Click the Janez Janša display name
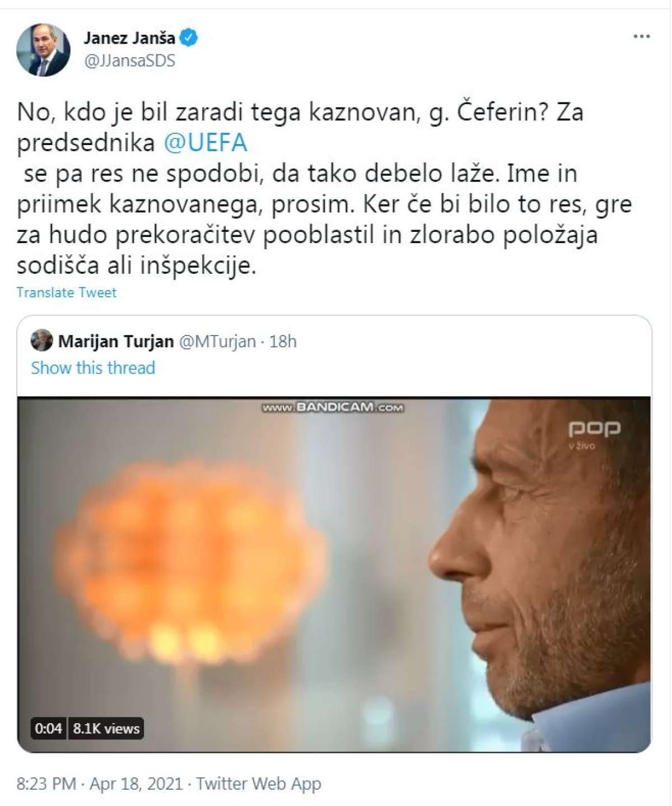This screenshot has width=672, height=806. pyautogui.click(x=129, y=38)
